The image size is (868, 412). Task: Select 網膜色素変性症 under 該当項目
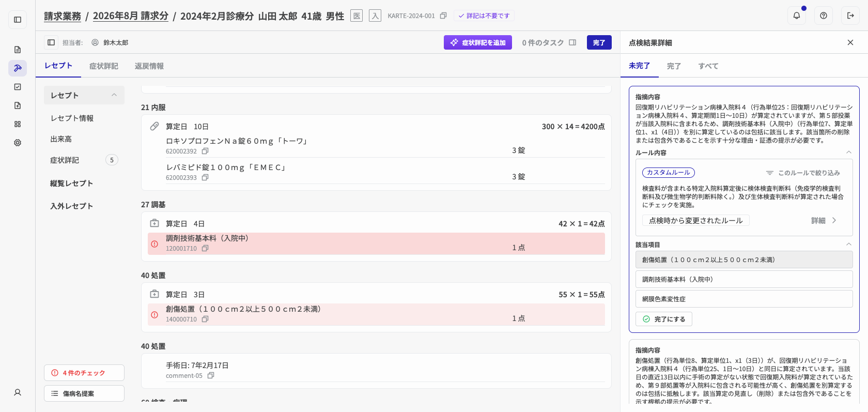[744, 299]
